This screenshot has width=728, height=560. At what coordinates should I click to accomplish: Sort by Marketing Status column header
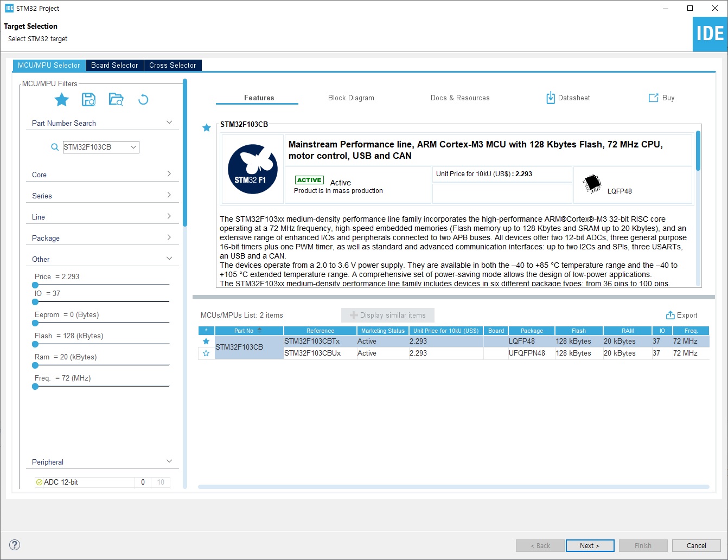click(x=383, y=331)
